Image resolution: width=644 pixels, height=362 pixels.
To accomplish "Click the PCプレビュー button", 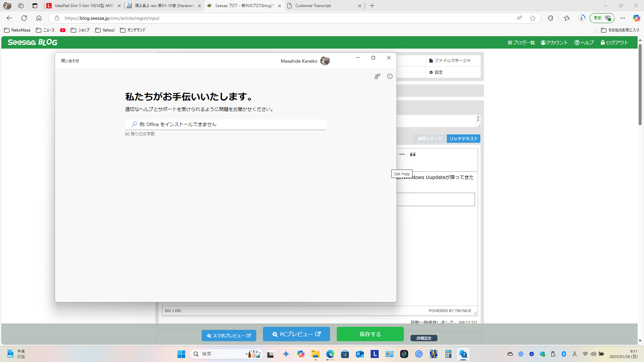I will pyautogui.click(x=297, y=334).
